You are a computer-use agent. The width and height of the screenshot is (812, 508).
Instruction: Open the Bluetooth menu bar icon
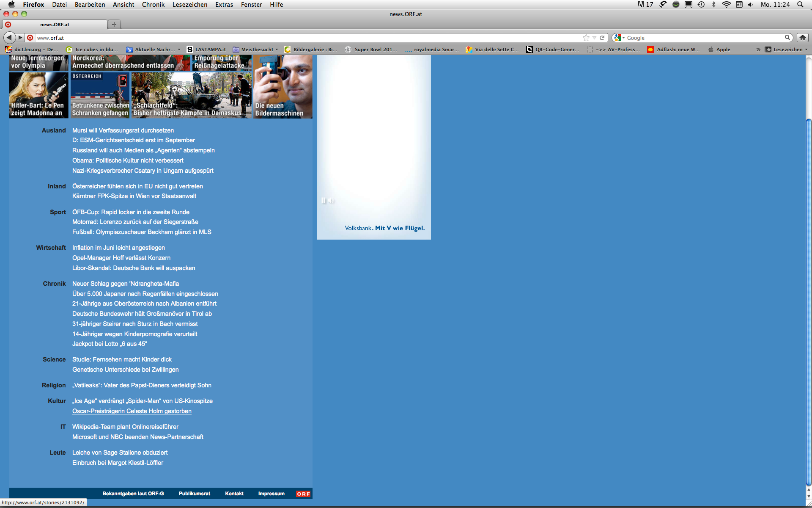click(714, 4)
